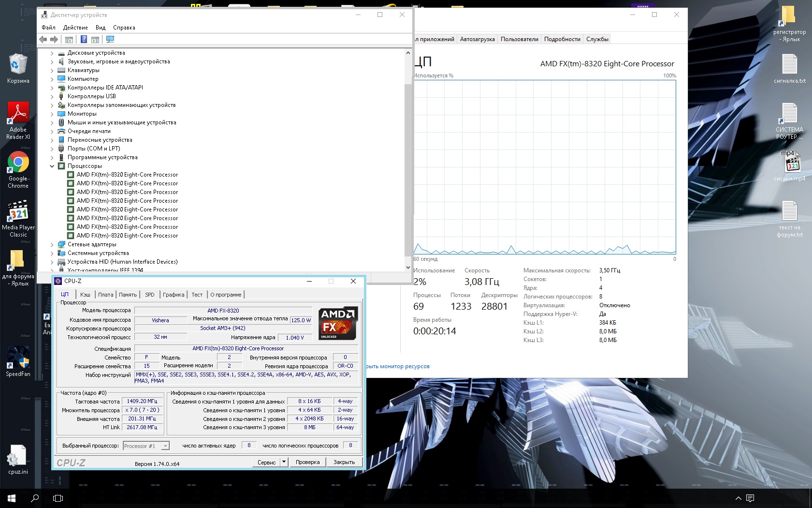Collapse the 'Процессоры' node
The height and width of the screenshot is (508, 812).
tap(52, 166)
